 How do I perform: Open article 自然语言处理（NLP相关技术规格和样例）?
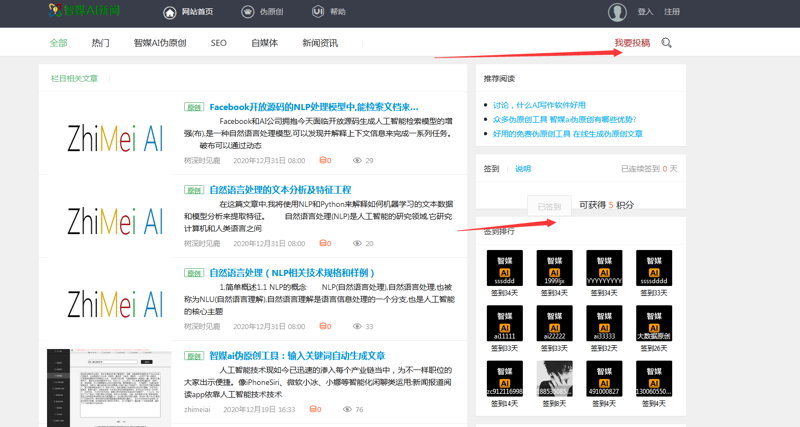tap(292, 273)
